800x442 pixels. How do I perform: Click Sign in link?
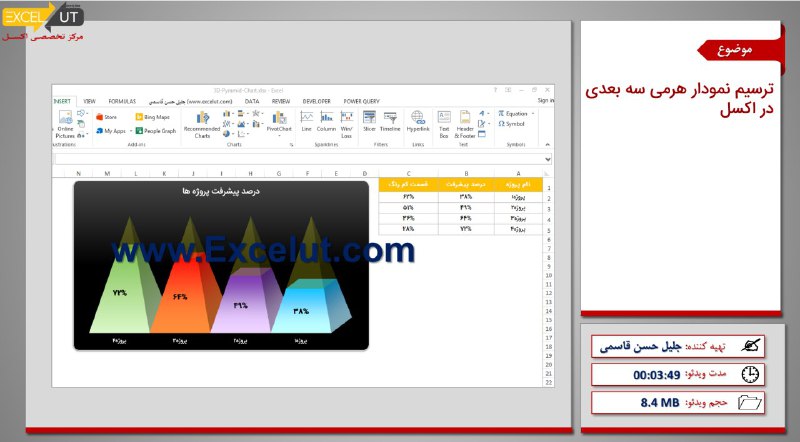[x=545, y=101]
